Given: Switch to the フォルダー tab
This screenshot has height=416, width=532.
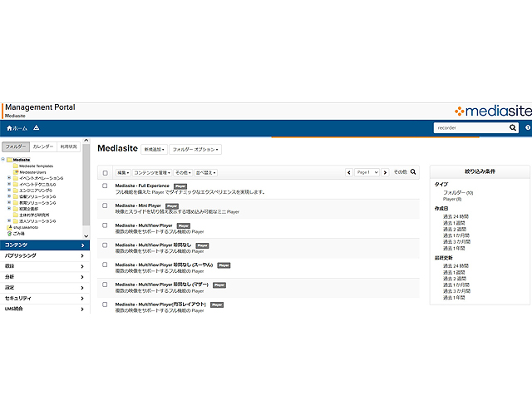Looking at the screenshot, I should (16, 146).
